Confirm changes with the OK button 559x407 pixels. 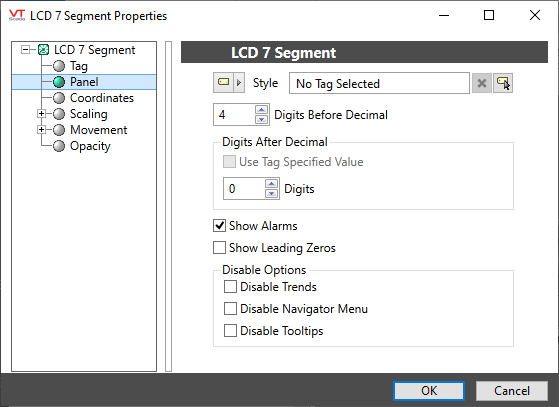tap(429, 391)
